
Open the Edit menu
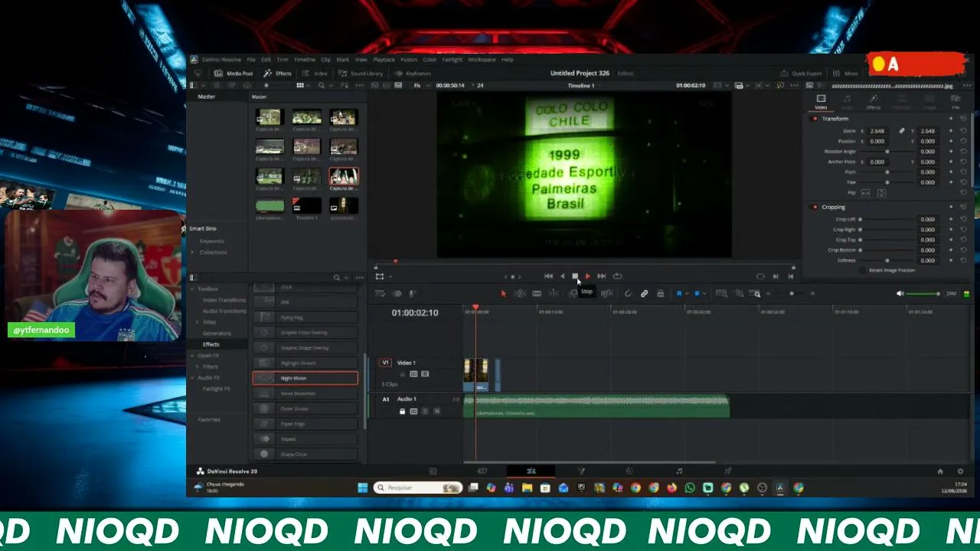pyautogui.click(x=266, y=60)
